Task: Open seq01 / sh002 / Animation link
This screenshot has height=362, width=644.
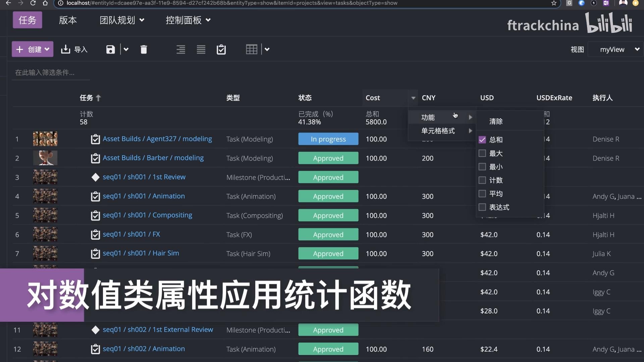Action: tap(144, 349)
